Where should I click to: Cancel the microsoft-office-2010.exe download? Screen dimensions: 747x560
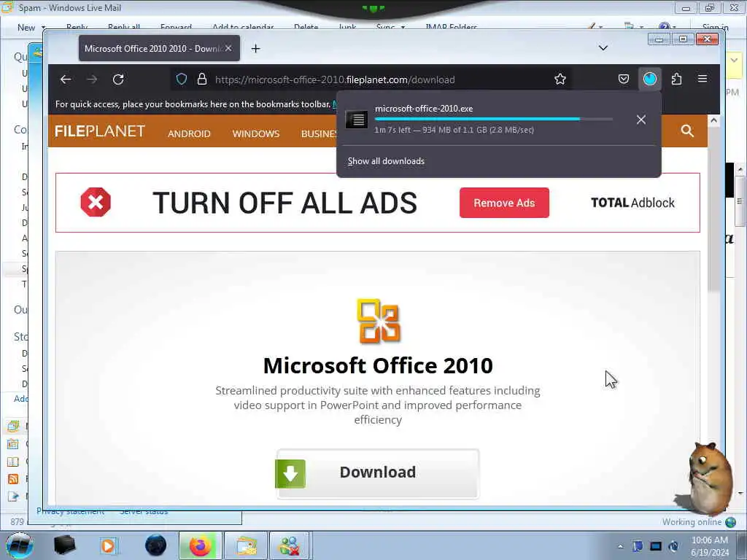[641, 120]
